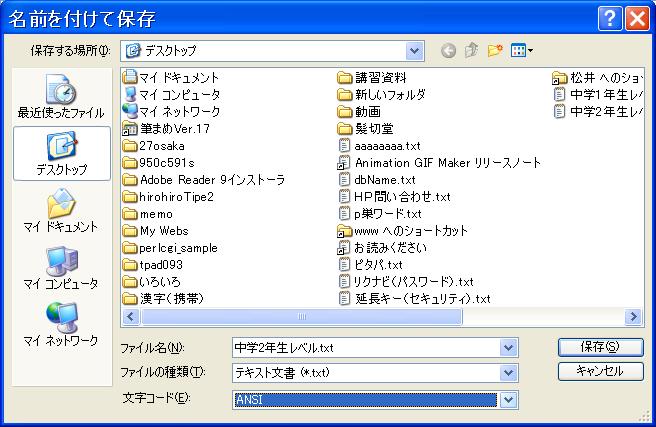Expand the ファイル名 dropdown arrow
656x427 pixels.
pyautogui.click(x=509, y=347)
